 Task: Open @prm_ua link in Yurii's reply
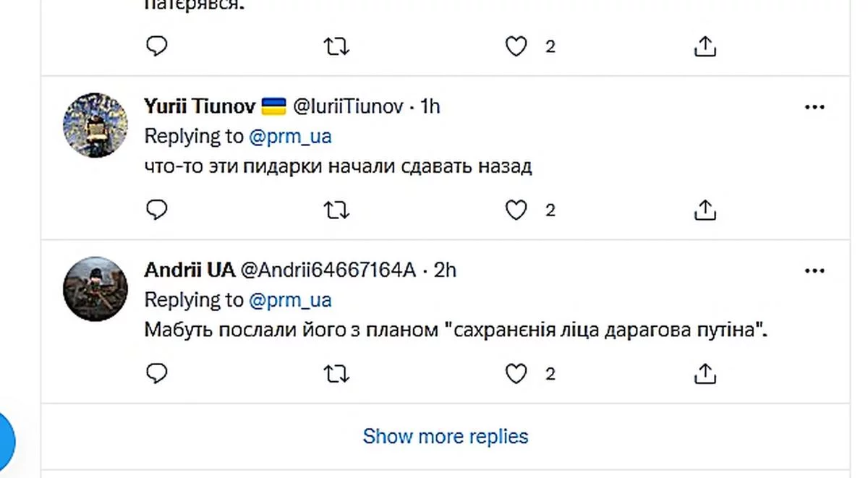[x=290, y=136]
